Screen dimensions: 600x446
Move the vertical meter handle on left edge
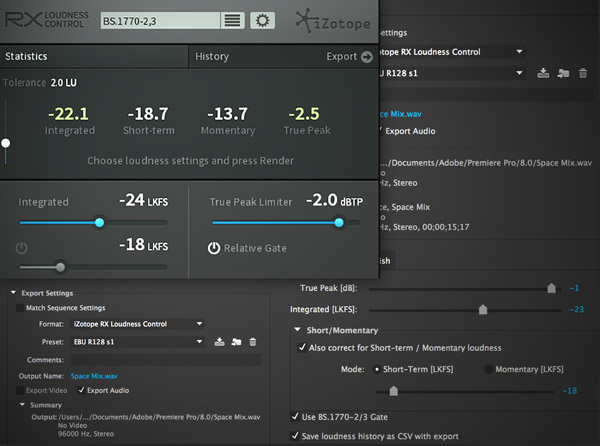click(6, 143)
